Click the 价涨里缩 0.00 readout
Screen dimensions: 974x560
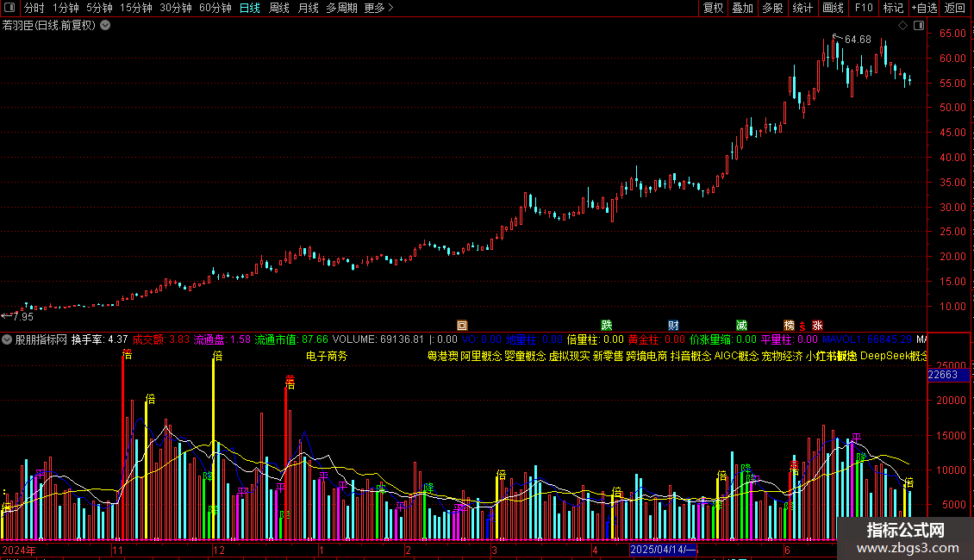click(723, 339)
